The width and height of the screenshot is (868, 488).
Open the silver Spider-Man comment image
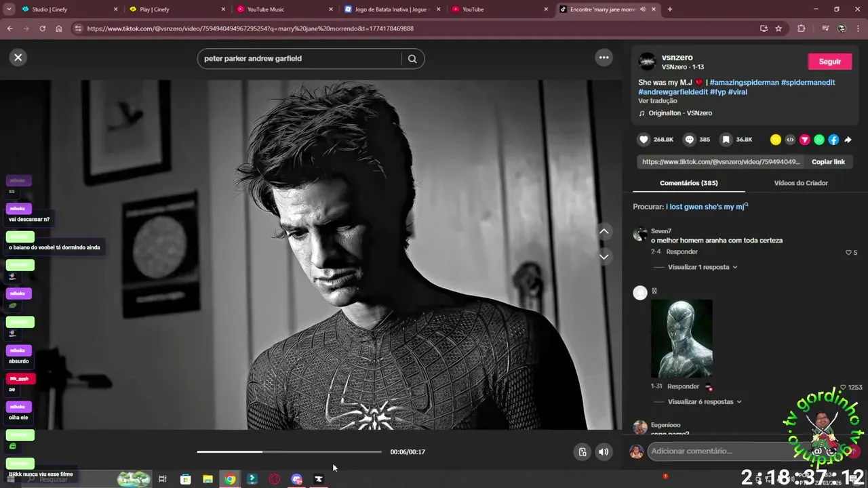[682, 339]
